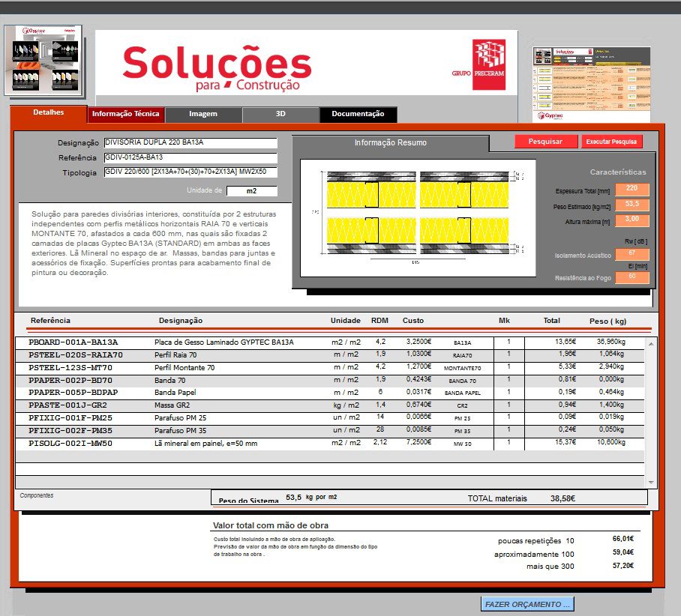
Task: Click the BANDA PAPEL code label
Action: (463, 393)
